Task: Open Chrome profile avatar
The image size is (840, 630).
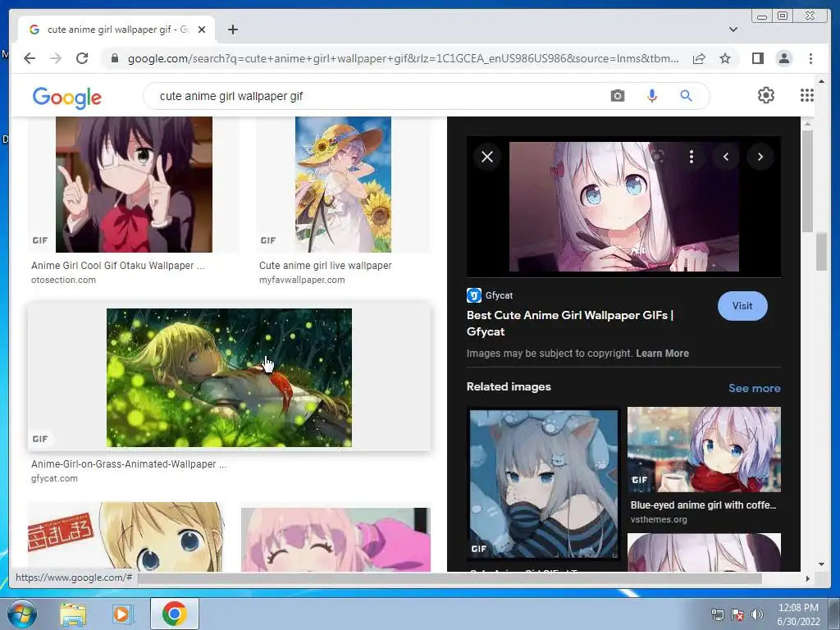Action: click(783, 58)
